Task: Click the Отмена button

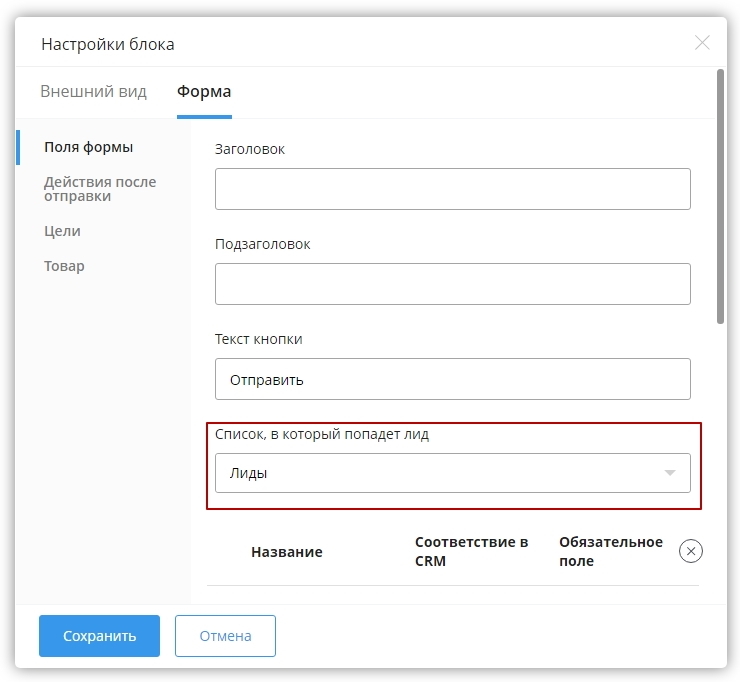Action: pos(225,636)
